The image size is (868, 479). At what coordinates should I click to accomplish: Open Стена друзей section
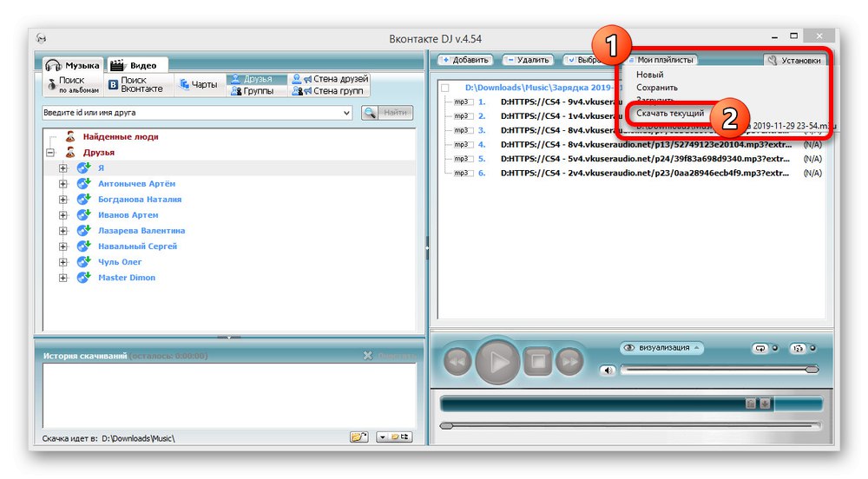tap(331, 79)
